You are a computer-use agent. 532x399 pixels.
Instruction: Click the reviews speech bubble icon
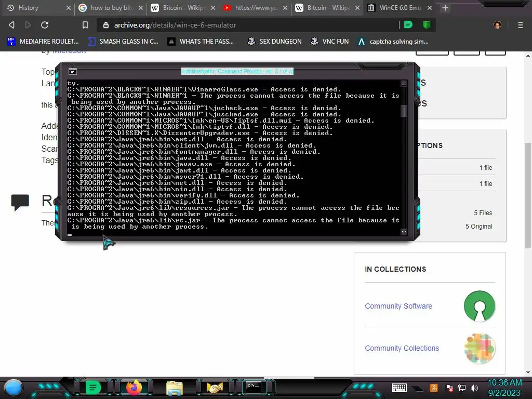pos(20,203)
